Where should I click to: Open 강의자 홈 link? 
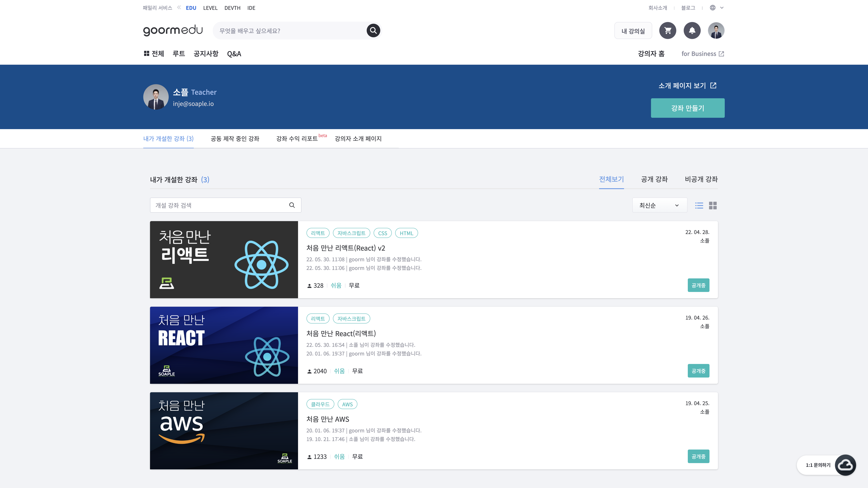click(651, 54)
